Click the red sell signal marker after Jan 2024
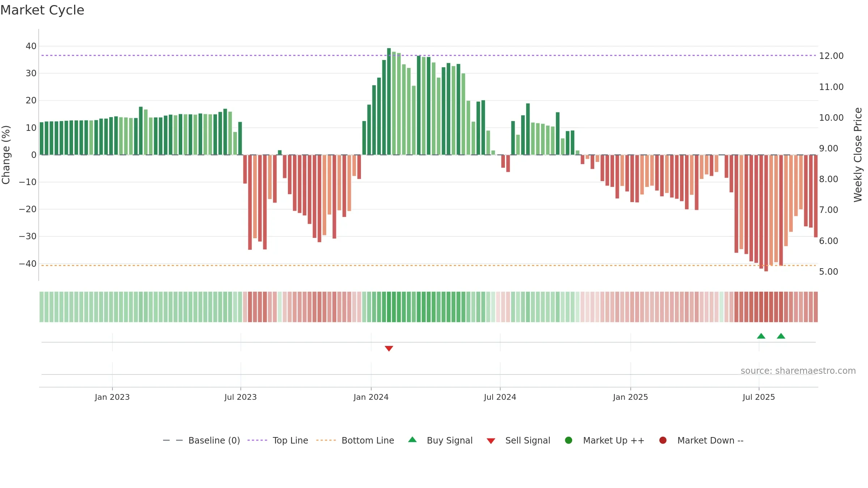The height and width of the screenshot is (488, 868). tap(389, 348)
